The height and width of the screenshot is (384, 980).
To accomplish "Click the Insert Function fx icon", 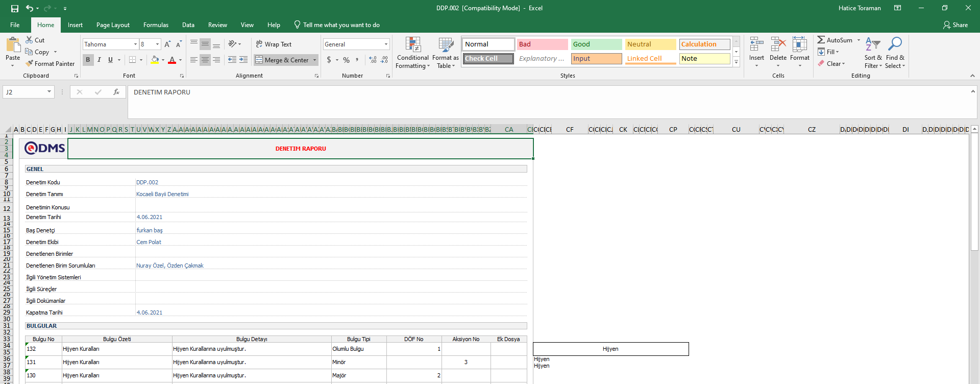I will [116, 92].
